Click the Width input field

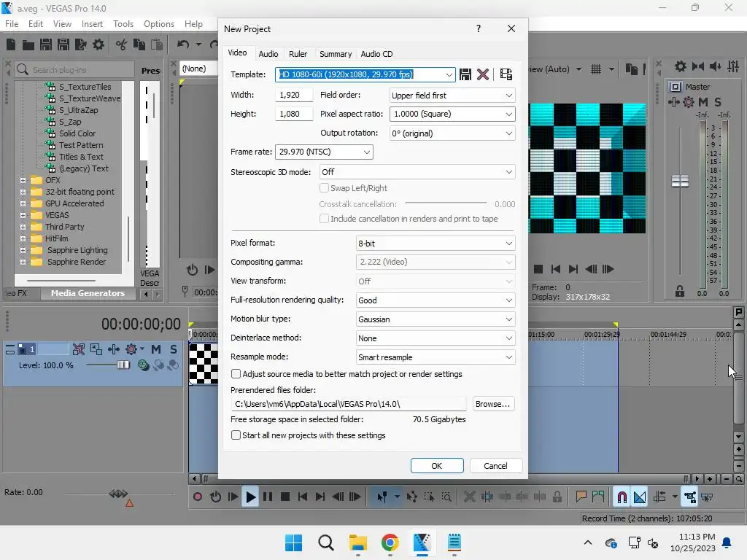[x=294, y=95]
